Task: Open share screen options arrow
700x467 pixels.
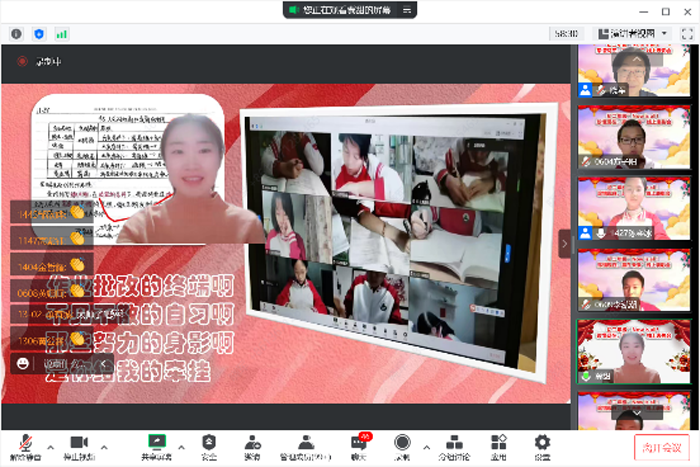Action: (181, 447)
